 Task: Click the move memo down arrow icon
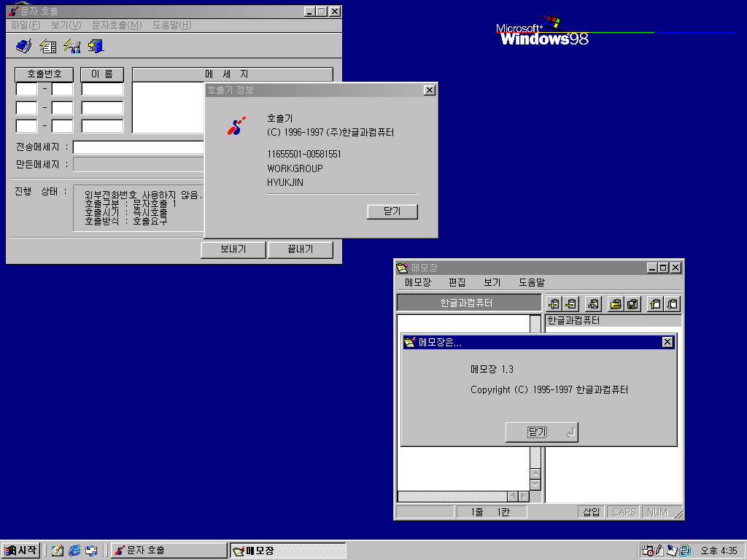(x=672, y=304)
